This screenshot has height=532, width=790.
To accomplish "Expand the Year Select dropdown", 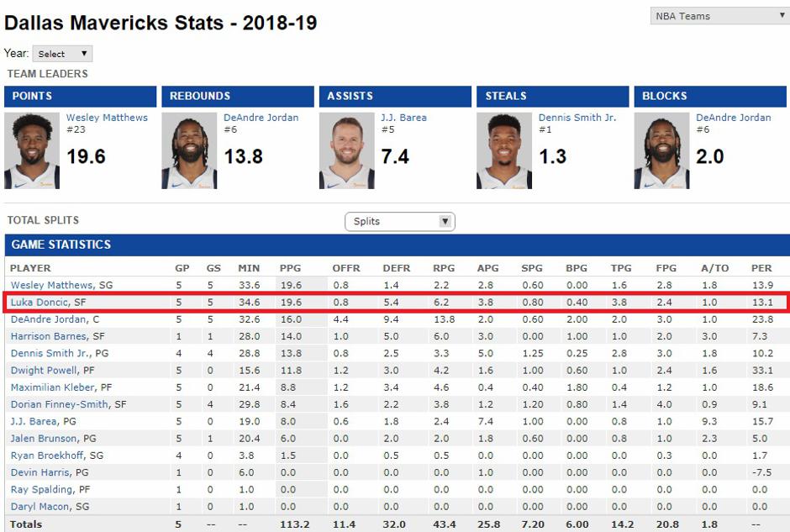I will (61, 54).
